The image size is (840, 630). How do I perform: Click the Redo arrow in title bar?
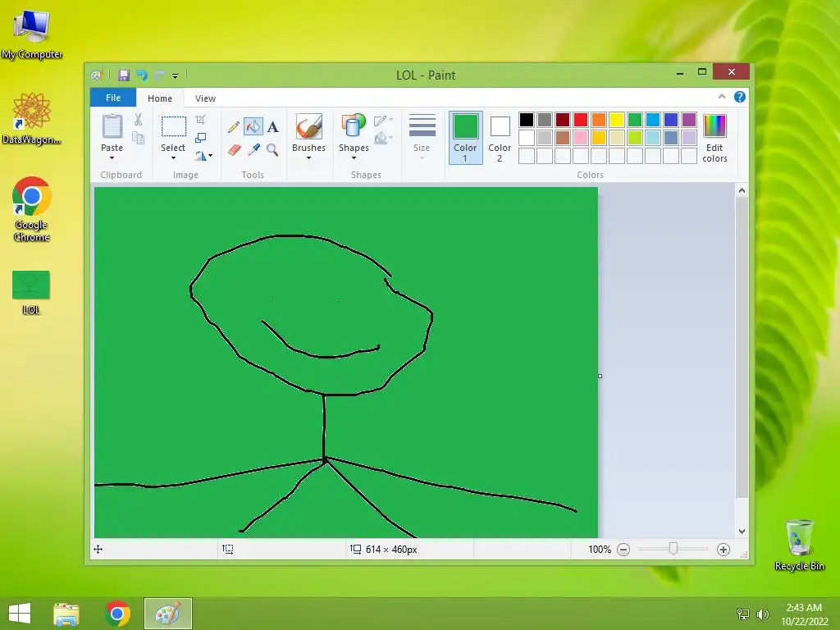click(160, 75)
